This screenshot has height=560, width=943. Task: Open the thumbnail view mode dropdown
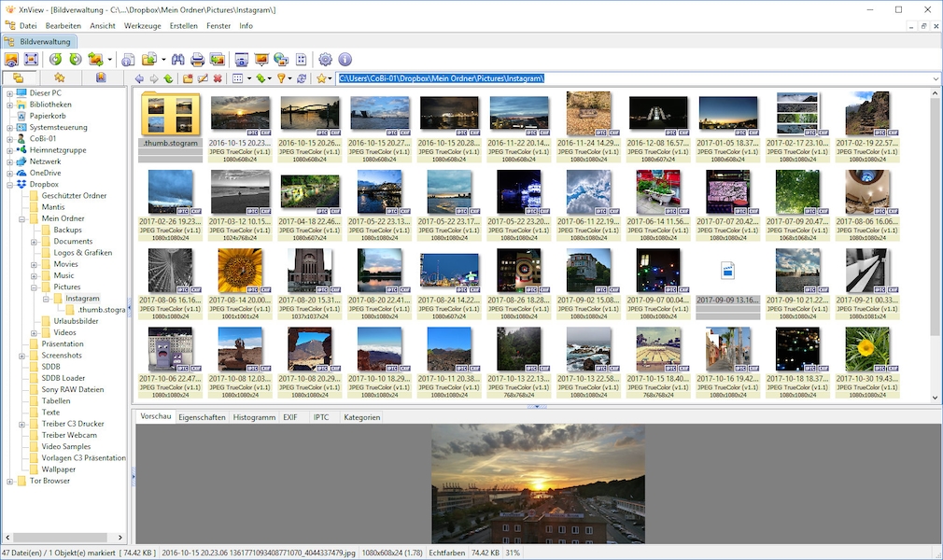coord(249,78)
